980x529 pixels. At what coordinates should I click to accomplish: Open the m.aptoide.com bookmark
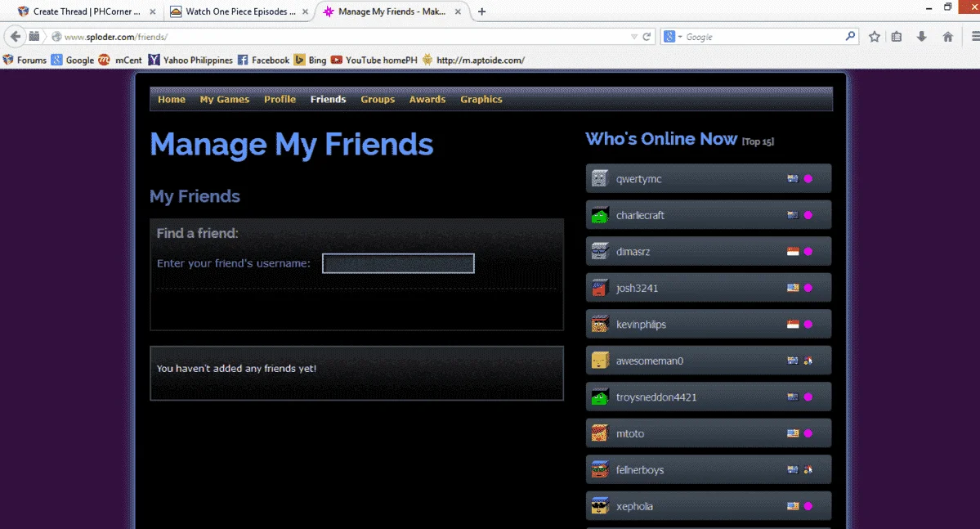click(x=473, y=60)
